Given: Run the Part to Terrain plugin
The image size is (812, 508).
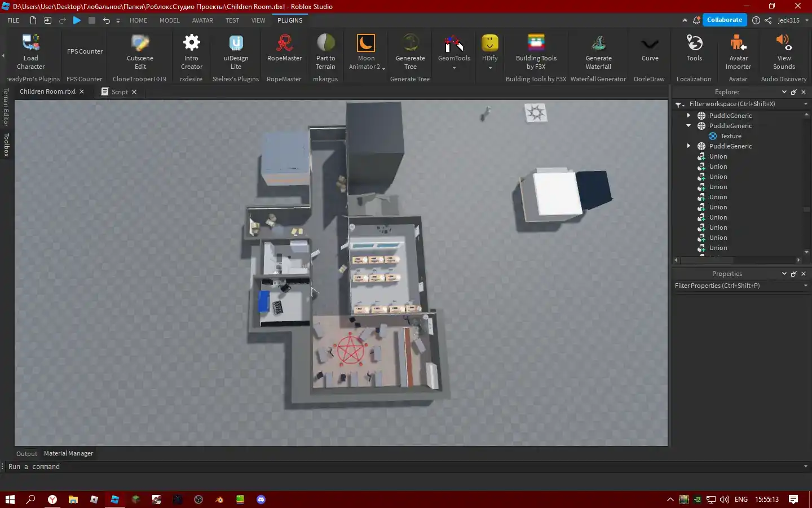Looking at the screenshot, I should [x=325, y=52].
